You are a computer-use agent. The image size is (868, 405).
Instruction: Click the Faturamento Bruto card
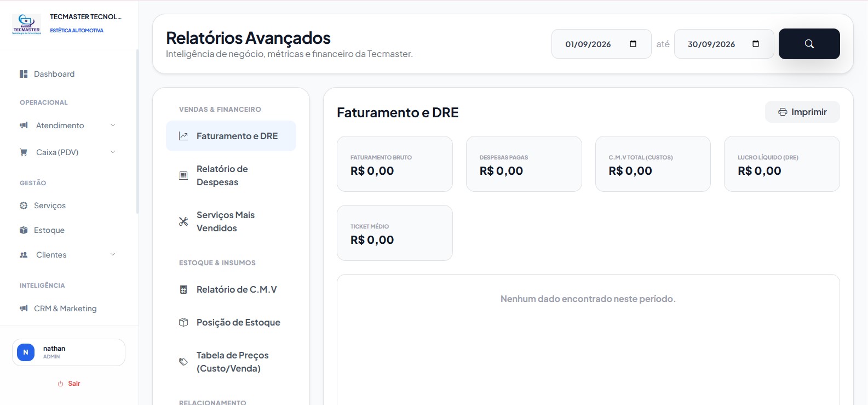[395, 164]
